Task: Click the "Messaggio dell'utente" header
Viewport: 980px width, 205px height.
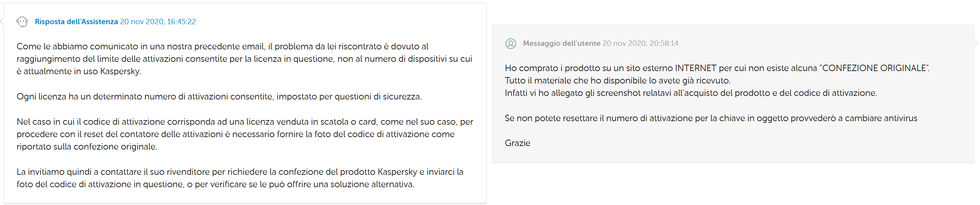Action: coord(561,43)
